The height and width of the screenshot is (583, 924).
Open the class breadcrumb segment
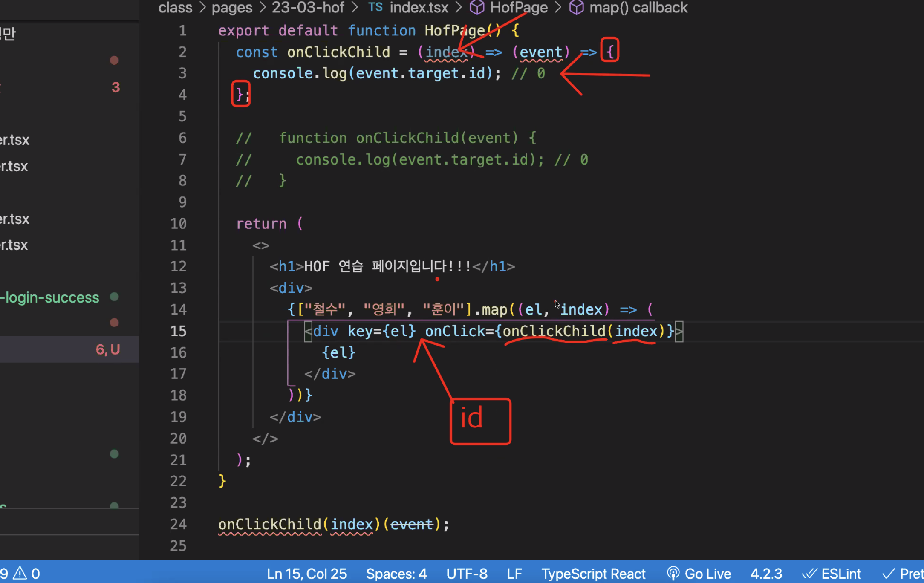(175, 7)
